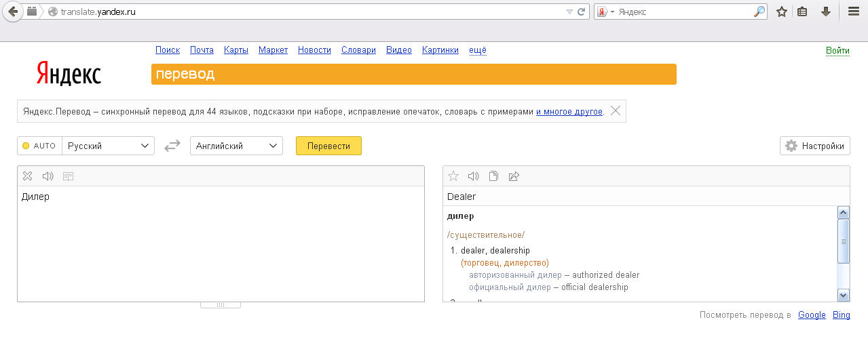The height and width of the screenshot is (347, 868).
Task: Copy translation with the page icon
Action: [493, 176]
